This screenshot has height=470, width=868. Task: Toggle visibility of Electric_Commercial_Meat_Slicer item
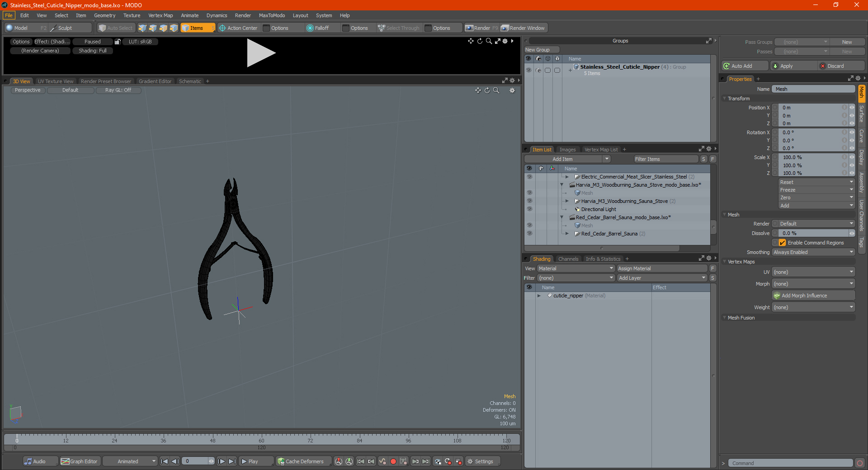[529, 176]
